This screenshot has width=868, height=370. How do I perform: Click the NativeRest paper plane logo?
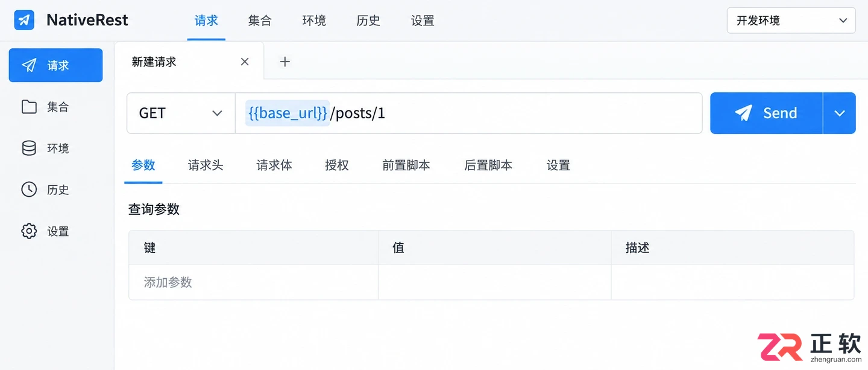[24, 20]
